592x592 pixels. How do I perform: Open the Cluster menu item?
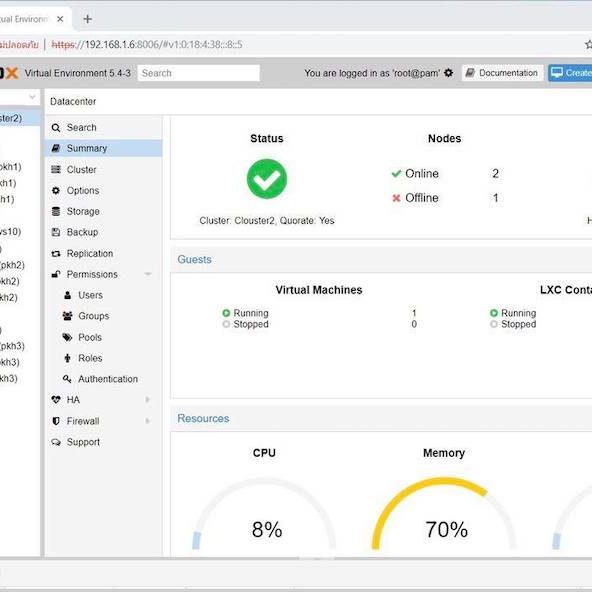pyautogui.click(x=103, y=170)
